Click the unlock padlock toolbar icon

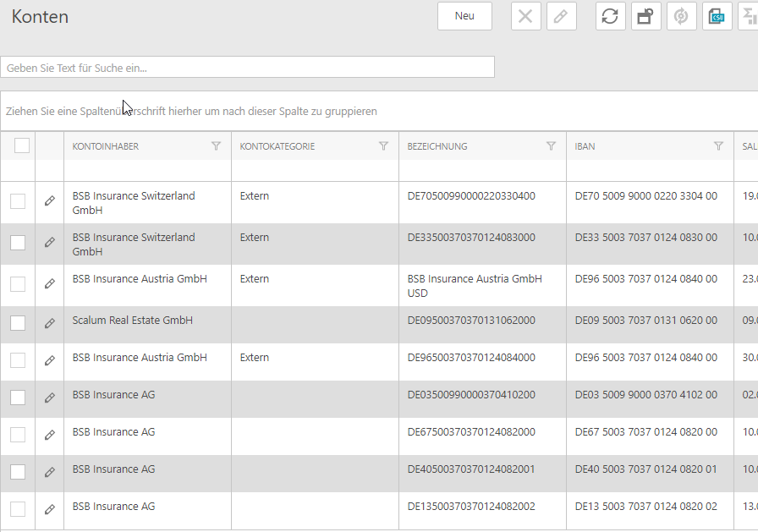click(x=645, y=16)
